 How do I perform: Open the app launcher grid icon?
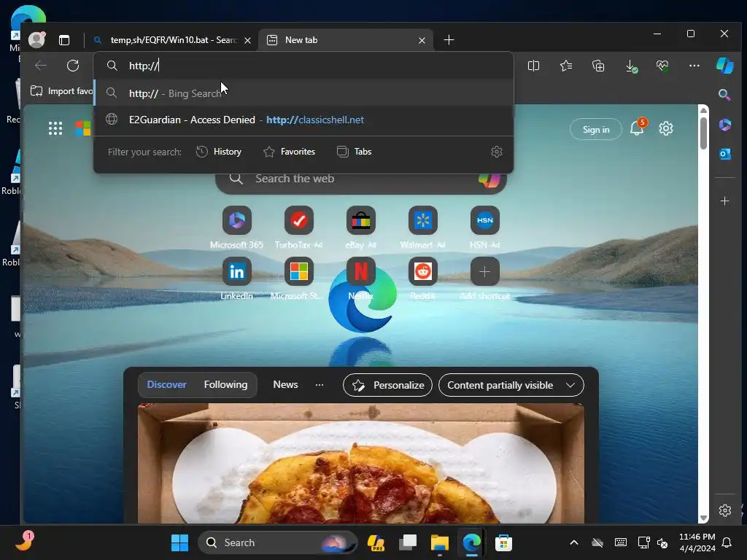click(x=55, y=128)
